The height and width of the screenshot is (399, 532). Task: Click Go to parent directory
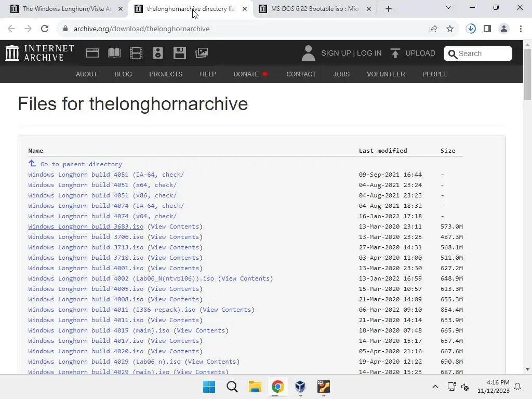click(81, 164)
